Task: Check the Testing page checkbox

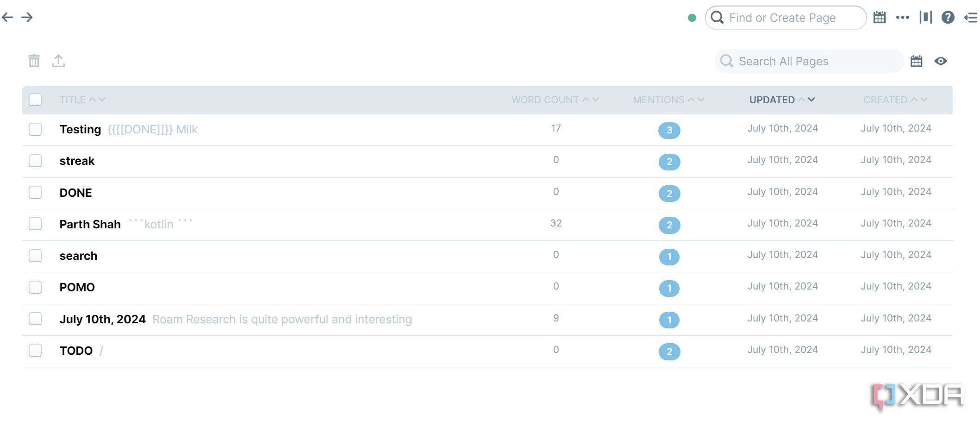Action: pos(35,129)
